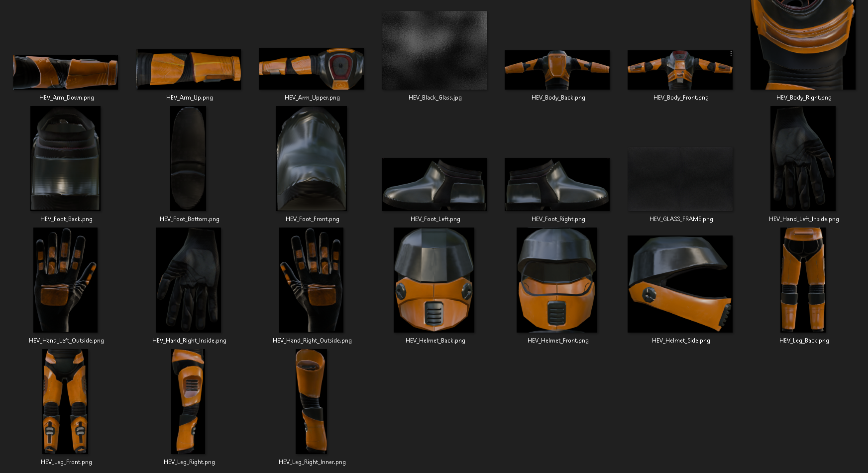Click the HEV_Black_Glass.jpg file label

click(435, 98)
